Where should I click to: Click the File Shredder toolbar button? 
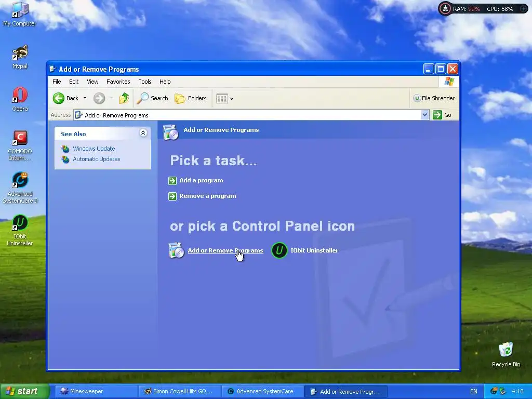[434, 98]
